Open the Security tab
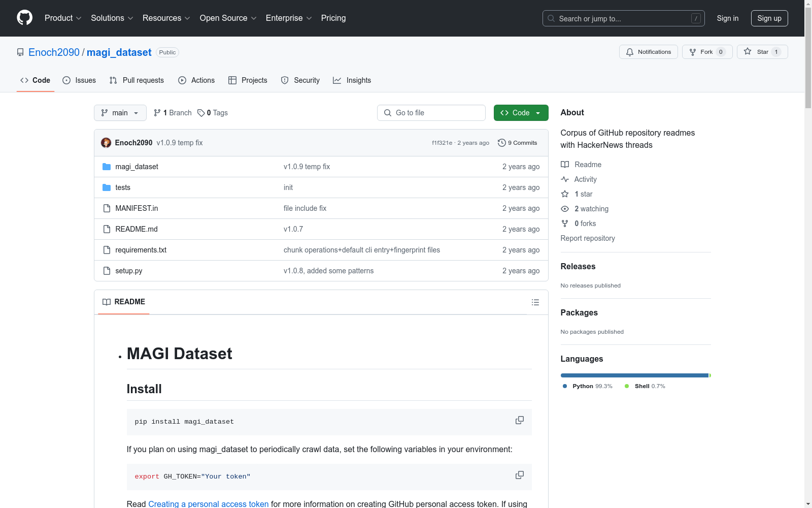This screenshot has width=812, height=508. coord(300,80)
